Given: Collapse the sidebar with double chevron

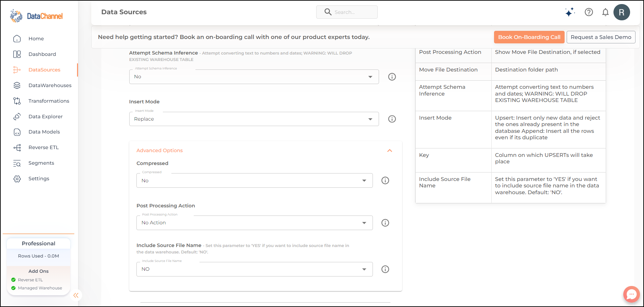Looking at the screenshot, I should [x=76, y=295].
